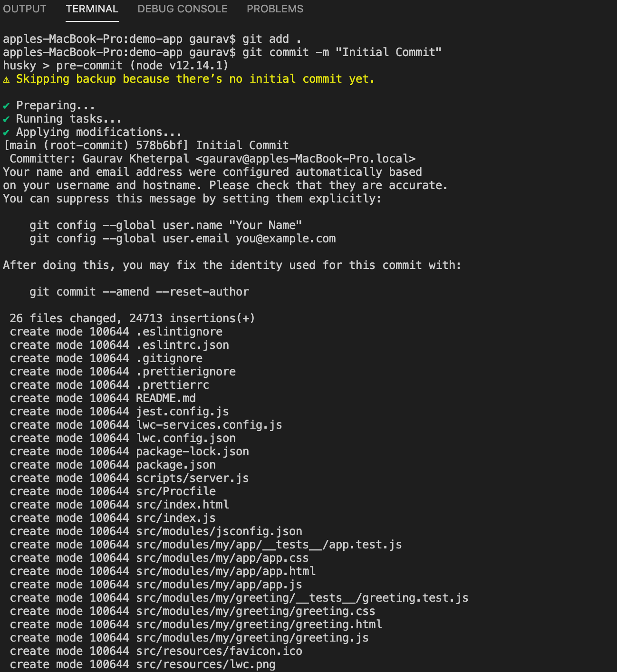Click the jest.config.js file path
Image resolution: width=617 pixels, height=672 pixels.
[182, 412]
